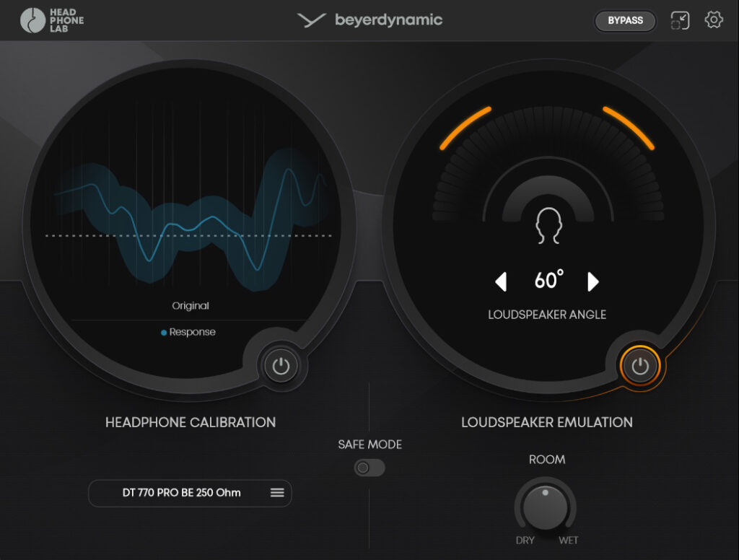Open settings via the gear icon
Viewport: 739px width, 560px height.
coord(714,20)
